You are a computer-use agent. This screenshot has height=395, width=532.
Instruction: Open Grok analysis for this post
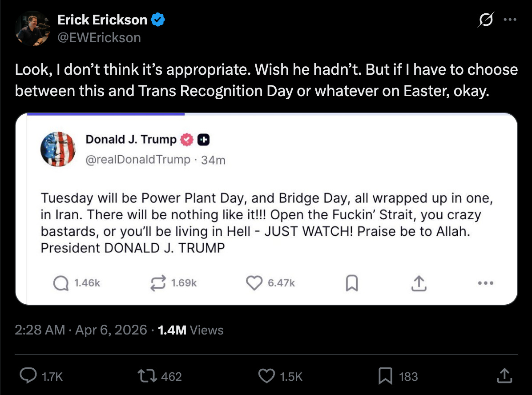point(485,20)
